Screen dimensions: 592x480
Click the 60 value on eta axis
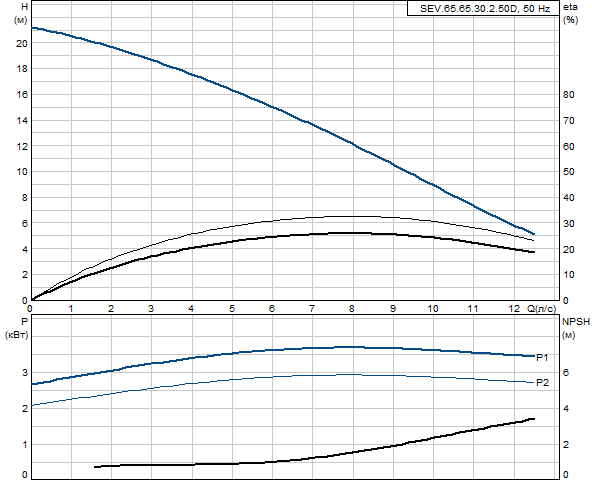click(569, 147)
